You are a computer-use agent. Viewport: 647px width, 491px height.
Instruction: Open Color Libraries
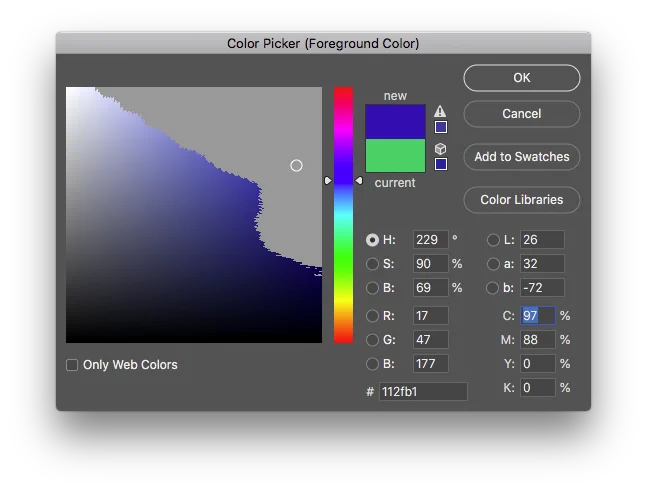(522, 200)
